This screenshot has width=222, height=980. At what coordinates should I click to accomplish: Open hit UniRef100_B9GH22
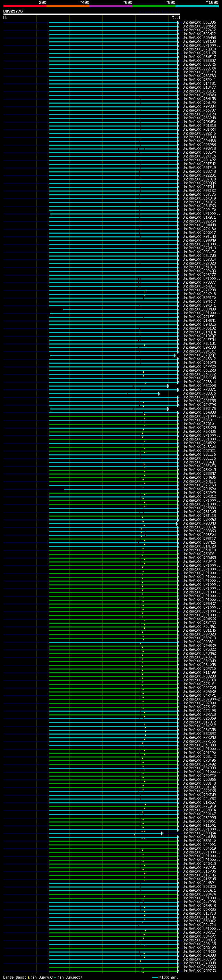(x=199, y=34)
